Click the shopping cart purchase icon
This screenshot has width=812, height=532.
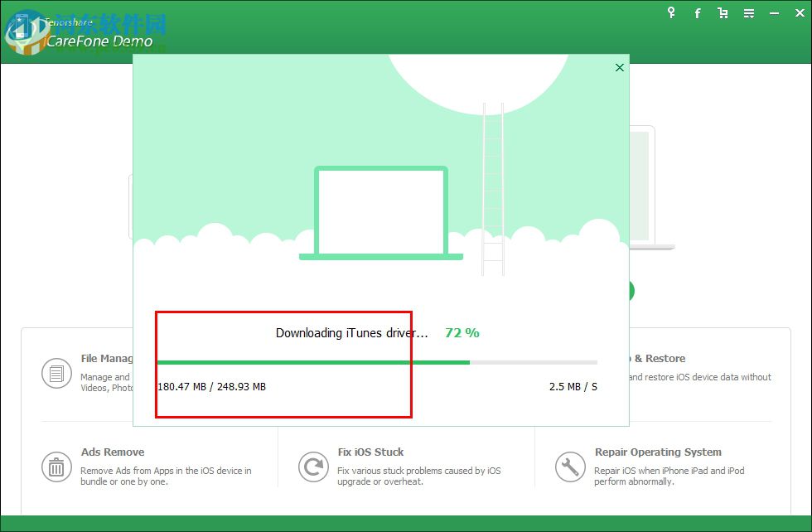[723, 13]
